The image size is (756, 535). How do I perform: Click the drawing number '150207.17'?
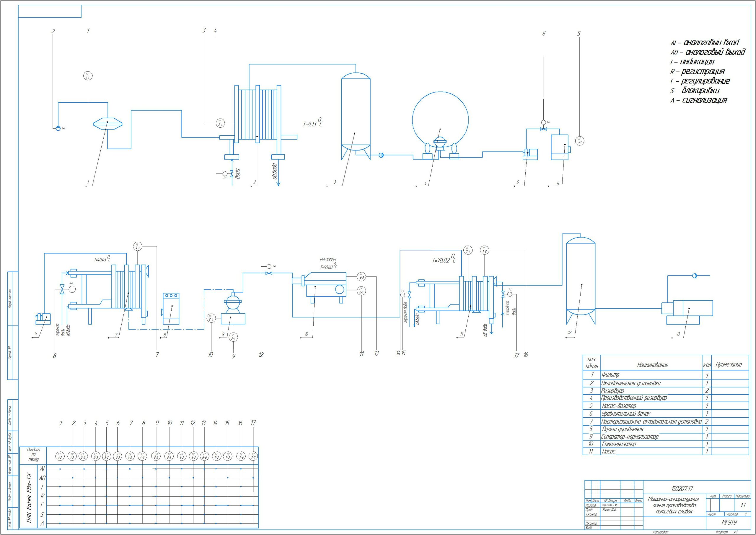pyautogui.click(x=682, y=489)
